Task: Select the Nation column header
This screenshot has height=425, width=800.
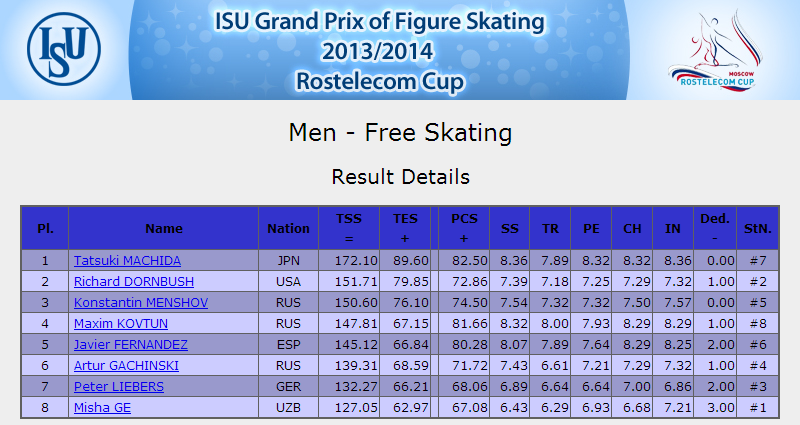Action: tap(288, 228)
